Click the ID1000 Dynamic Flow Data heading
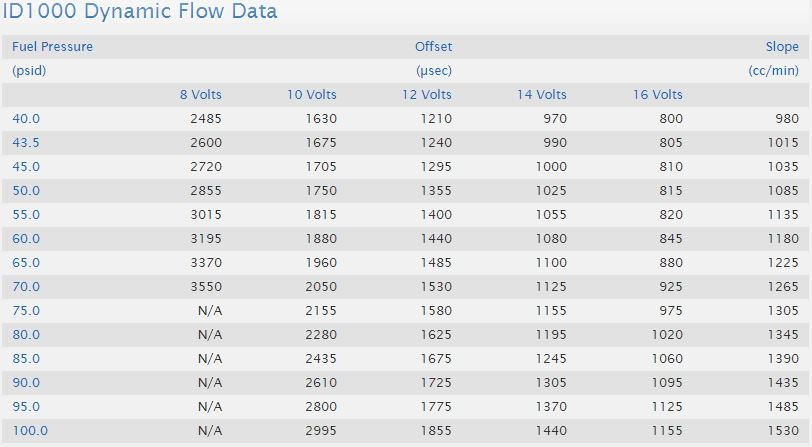Viewport: 812px width, 447px height. (140, 12)
